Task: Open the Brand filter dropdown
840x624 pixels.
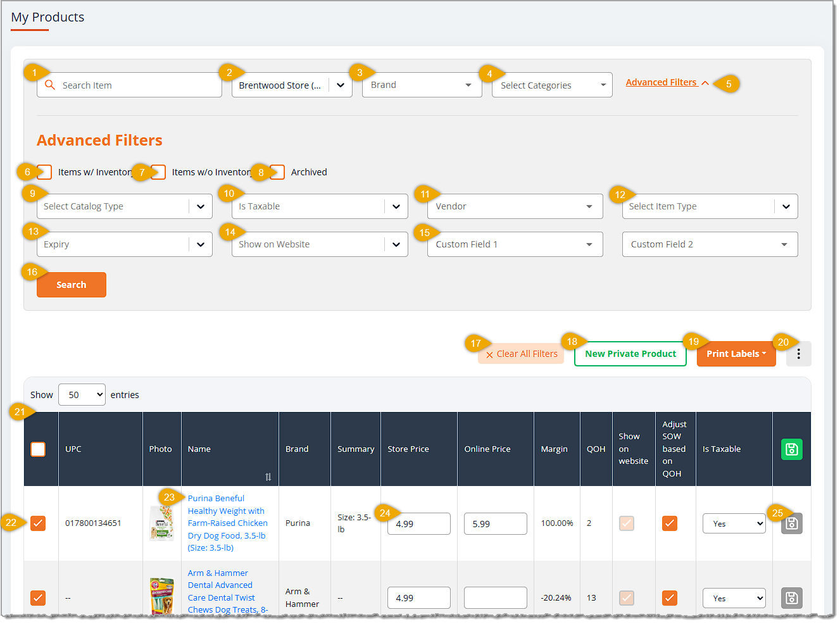Action: 422,85
